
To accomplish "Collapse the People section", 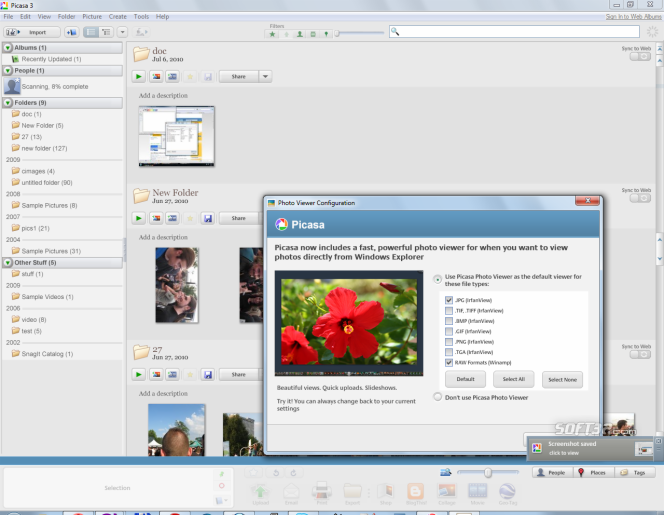I will 8,71.
